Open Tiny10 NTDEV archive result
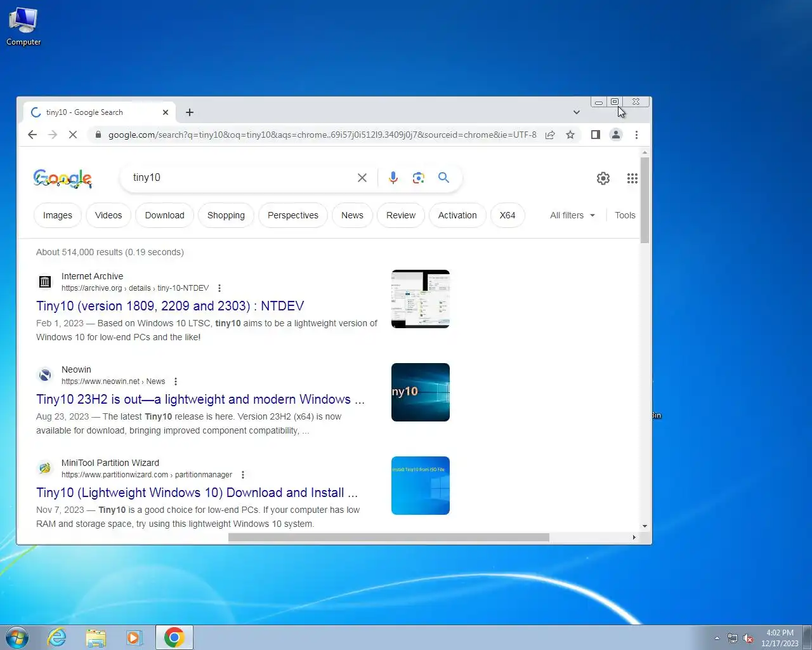 [x=170, y=306]
